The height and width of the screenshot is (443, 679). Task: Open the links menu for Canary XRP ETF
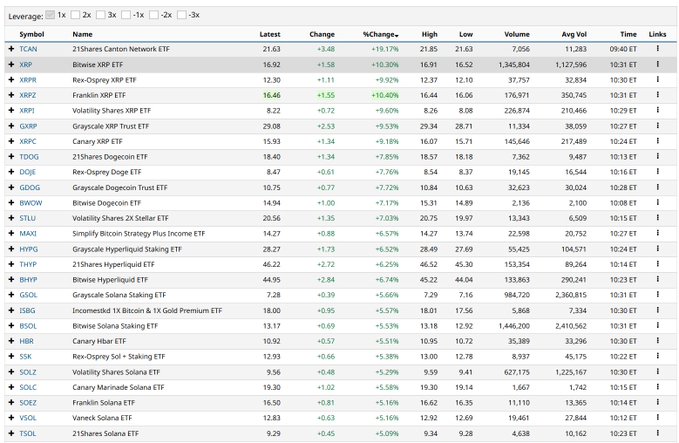pyautogui.click(x=657, y=141)
